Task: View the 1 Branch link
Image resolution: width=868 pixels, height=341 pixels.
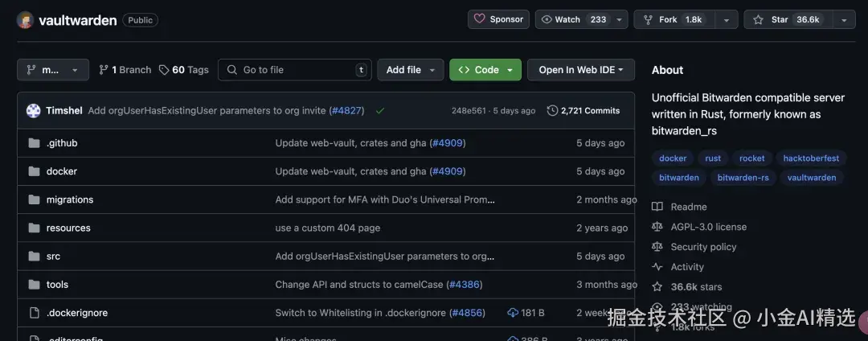Action: click(125, 70)
